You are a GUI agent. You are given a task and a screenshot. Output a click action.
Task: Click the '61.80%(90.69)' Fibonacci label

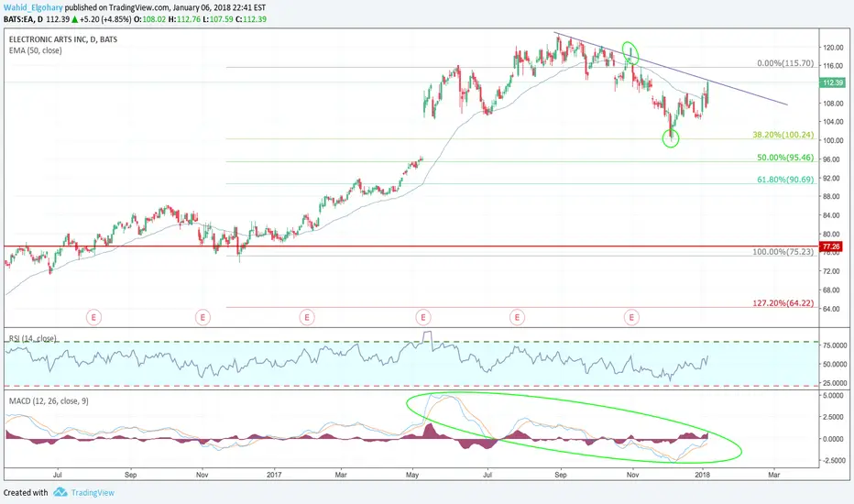tap(785, 180)
